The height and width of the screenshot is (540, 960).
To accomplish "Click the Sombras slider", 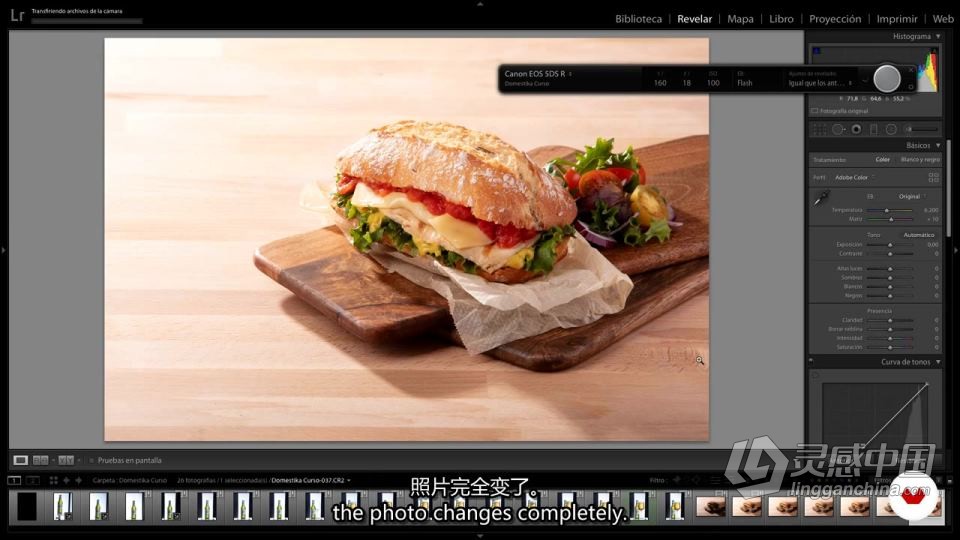I will point(890,277).
